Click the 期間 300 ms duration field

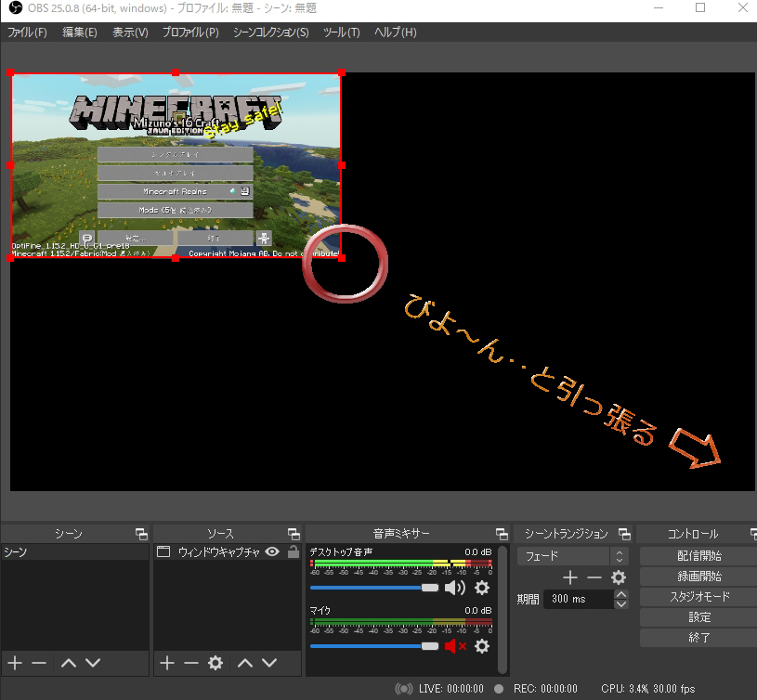click(579, 599)
